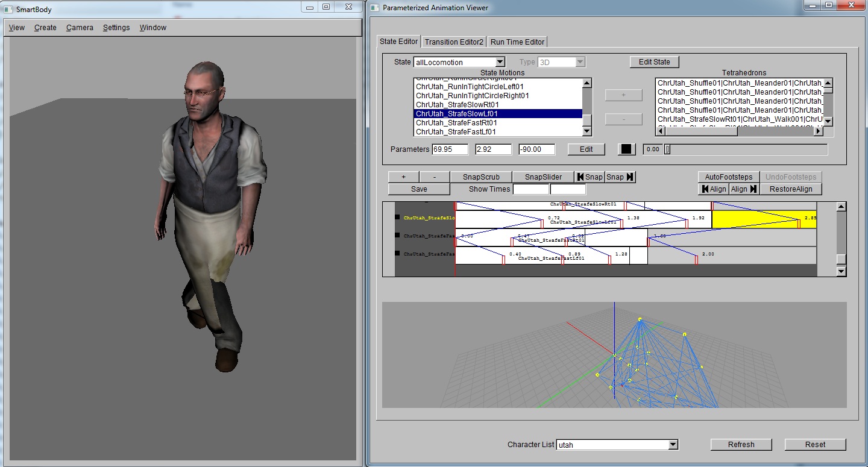This screenshot has height=467, width=868.
Task: Click first Parameters field showing 69.95
Action: pyautogui.click(x=450, y=149)
